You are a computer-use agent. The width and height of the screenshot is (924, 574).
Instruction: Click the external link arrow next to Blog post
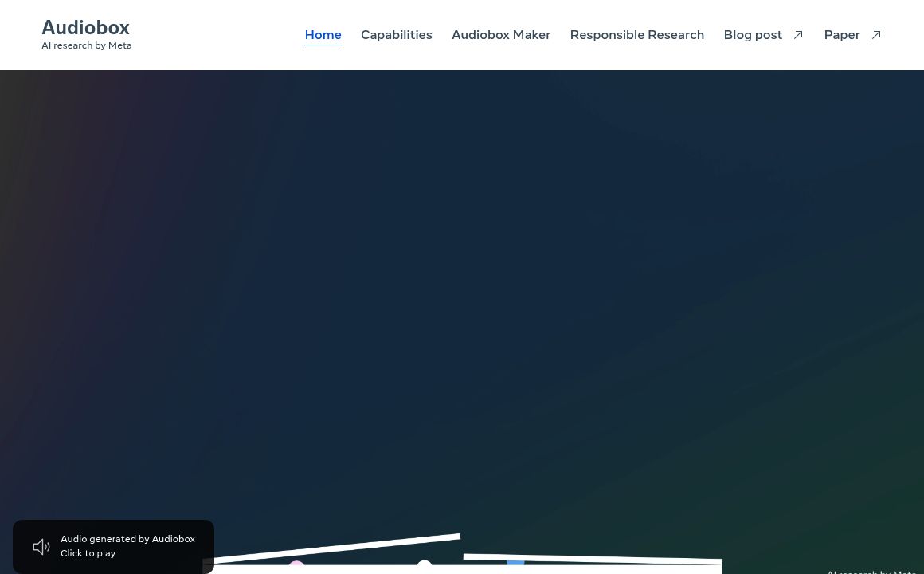click(x=797, y=35)
